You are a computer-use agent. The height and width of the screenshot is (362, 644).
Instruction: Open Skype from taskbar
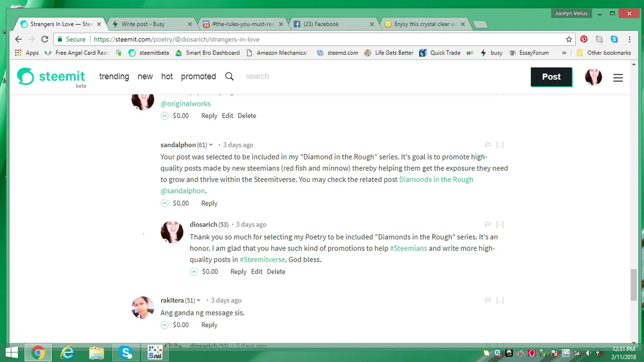126,352
